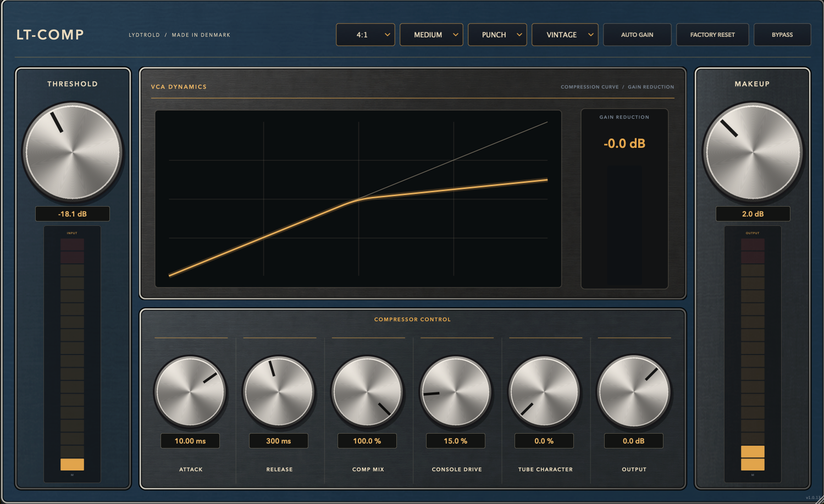Click the 300 ms release value field
The height and width of the screenshot is (504, 824).
279,441
